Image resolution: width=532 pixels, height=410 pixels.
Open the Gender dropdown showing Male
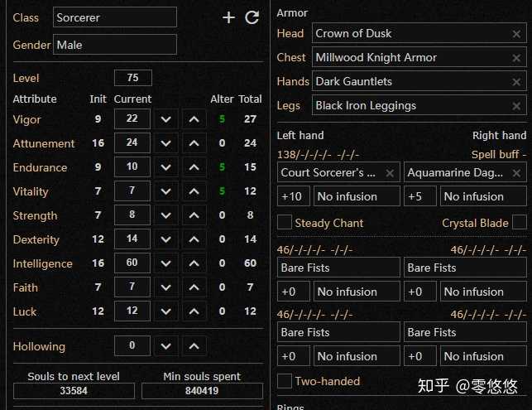pos(115,45)
